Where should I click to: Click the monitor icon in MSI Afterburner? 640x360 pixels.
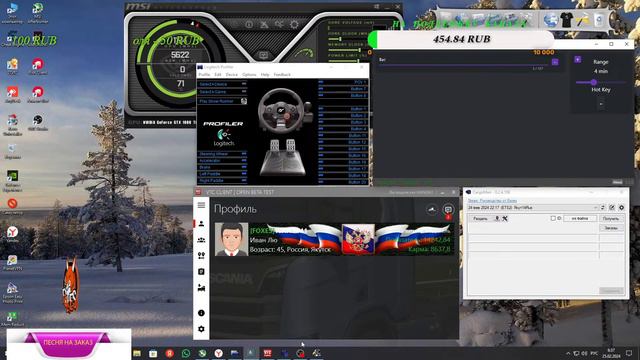click(x=264, y=55)
